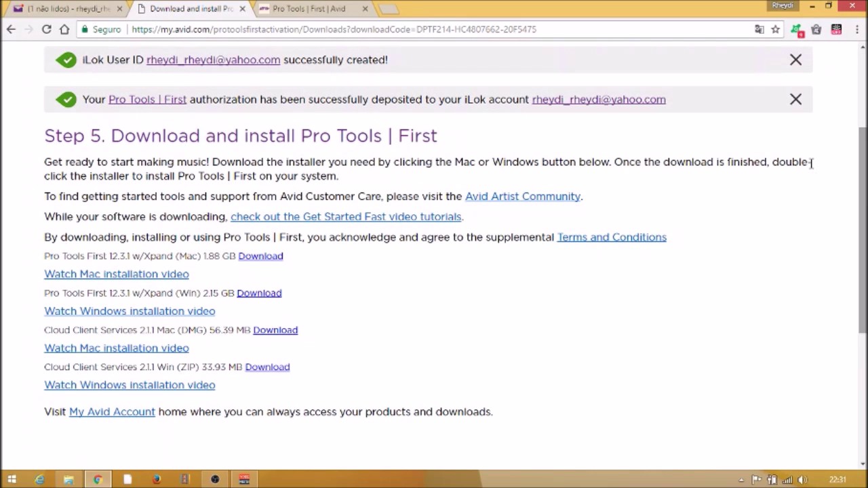
Task: Open the Windows Start button
Action: coord(12,479)
